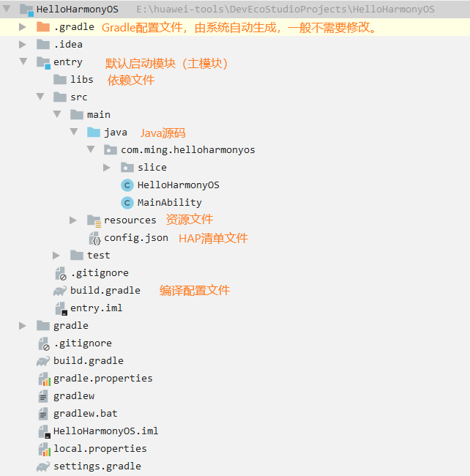
Task: Expand the slice package arrow
Action: (106, 167)
